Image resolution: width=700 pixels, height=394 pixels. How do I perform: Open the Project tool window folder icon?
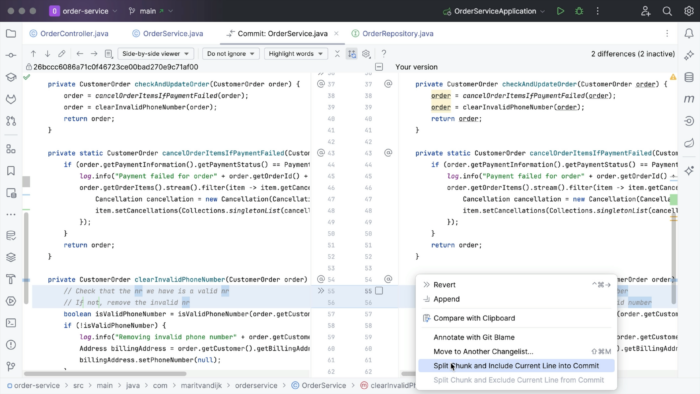(11, 33)
